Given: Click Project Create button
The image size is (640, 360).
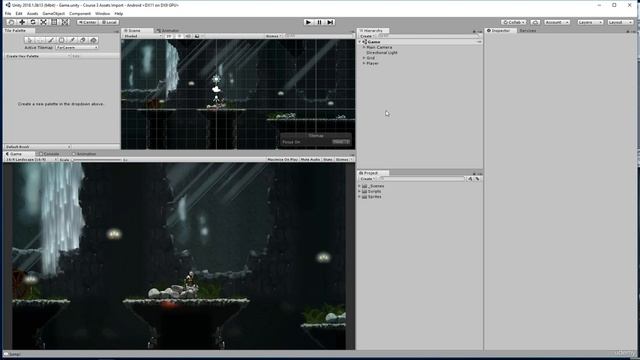Looking at the screenshot, I should (366, 179).
